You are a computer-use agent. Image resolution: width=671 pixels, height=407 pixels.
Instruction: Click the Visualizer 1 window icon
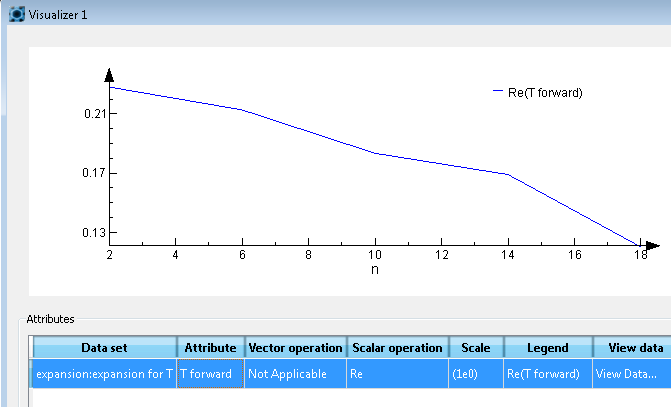(17, 14)
